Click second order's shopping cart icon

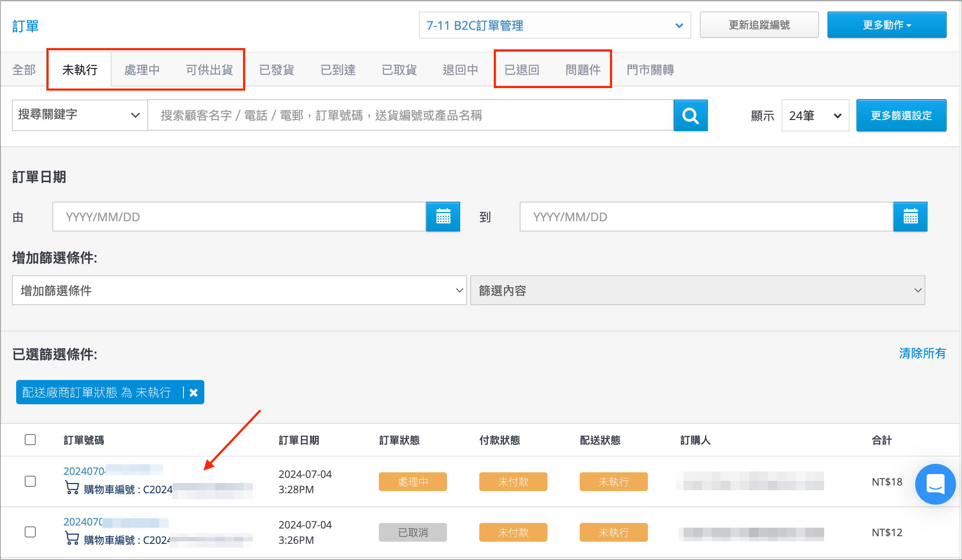(x=72, y=538)
